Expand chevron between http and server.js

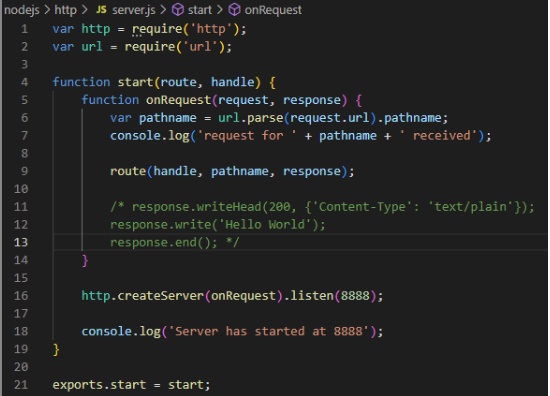84,10
